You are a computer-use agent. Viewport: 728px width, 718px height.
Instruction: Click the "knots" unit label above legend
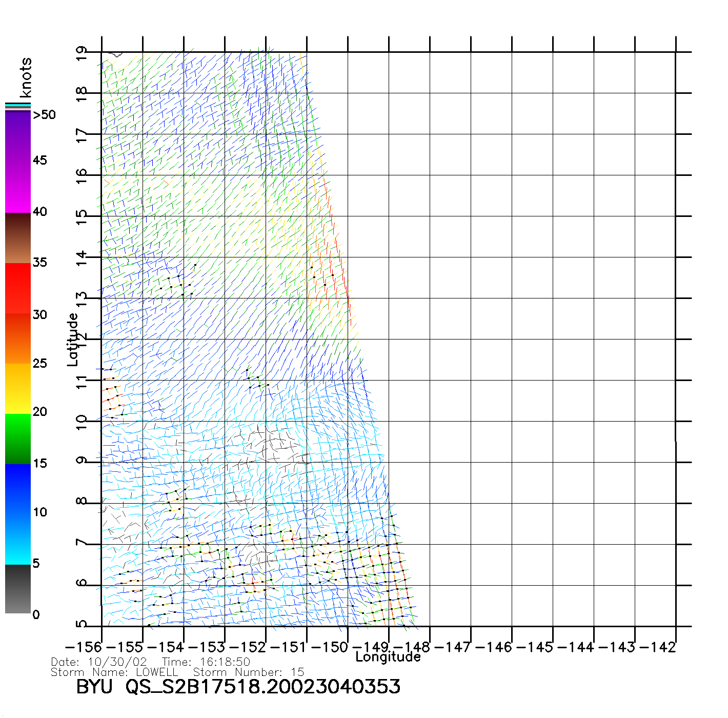click(26, 77)
